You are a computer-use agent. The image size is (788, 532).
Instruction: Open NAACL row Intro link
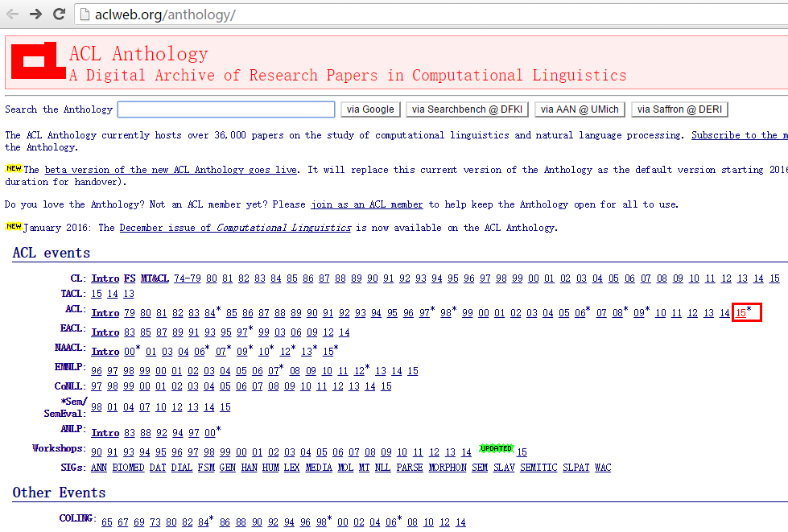coord(105,352)
